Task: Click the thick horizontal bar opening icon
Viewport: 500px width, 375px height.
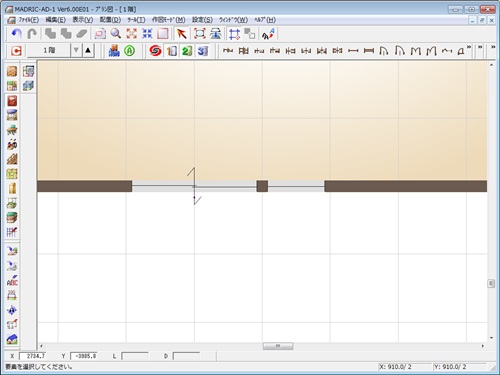Action: pyautogui.click(x=368, y=51)
